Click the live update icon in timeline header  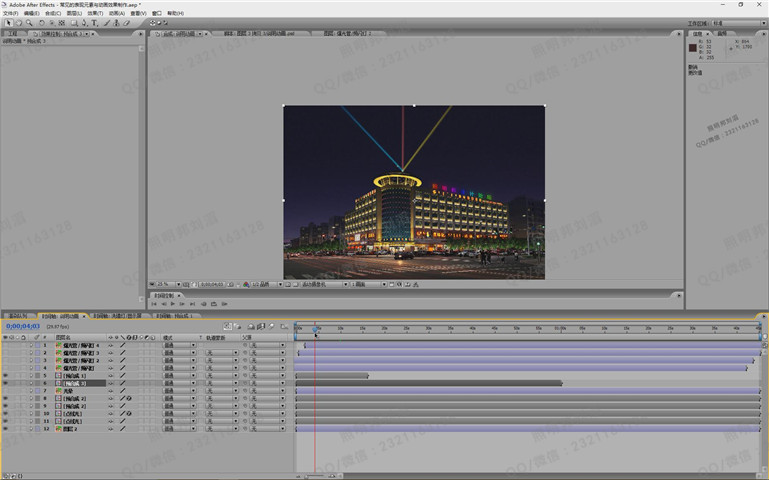[x=228, y=326]
